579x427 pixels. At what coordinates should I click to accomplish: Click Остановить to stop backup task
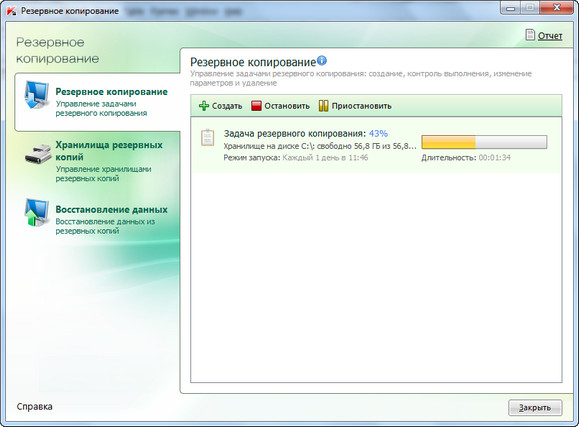point(280,106)
